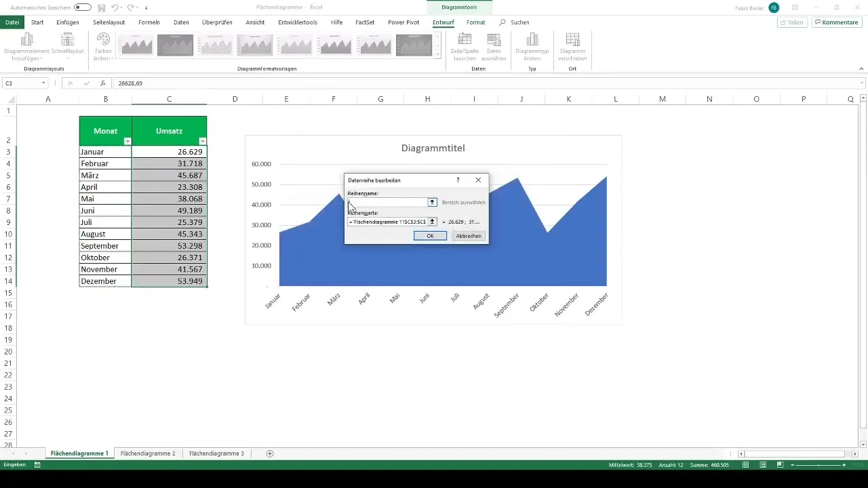Click the Redo arrow icon
The image size is (868, 488).
[x=130, y=7]
